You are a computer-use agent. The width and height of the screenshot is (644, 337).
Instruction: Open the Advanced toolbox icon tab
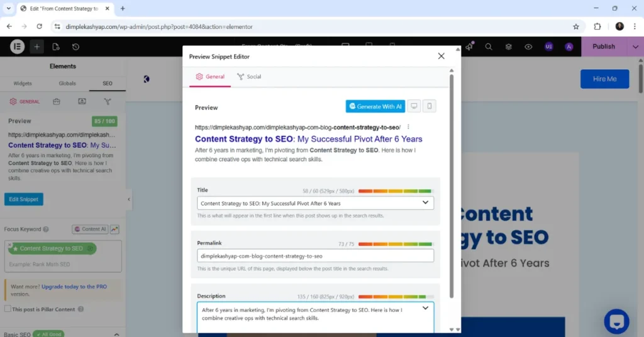pyautogui.click(x=56, y=101)
